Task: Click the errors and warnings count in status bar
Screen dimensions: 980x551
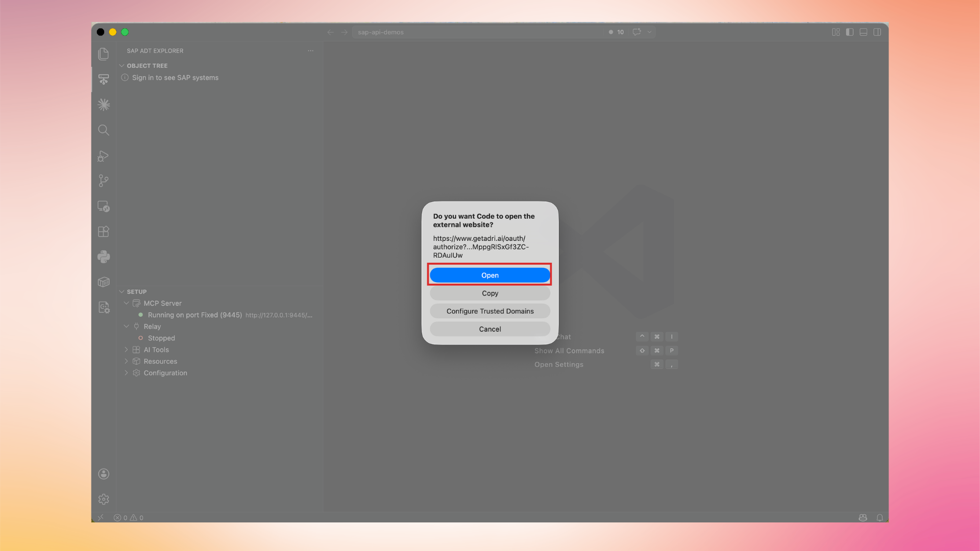Action: 128,517
